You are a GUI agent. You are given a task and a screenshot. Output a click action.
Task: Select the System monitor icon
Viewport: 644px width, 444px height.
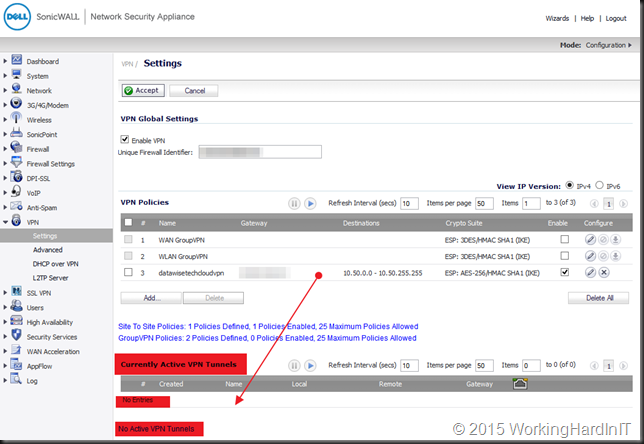16,75
